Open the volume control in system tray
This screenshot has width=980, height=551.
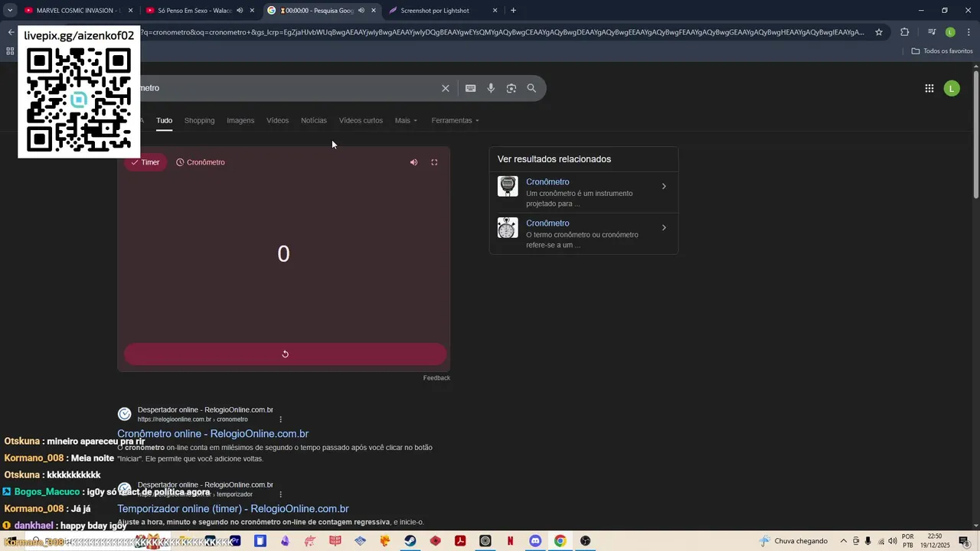[x=893, y=541]
